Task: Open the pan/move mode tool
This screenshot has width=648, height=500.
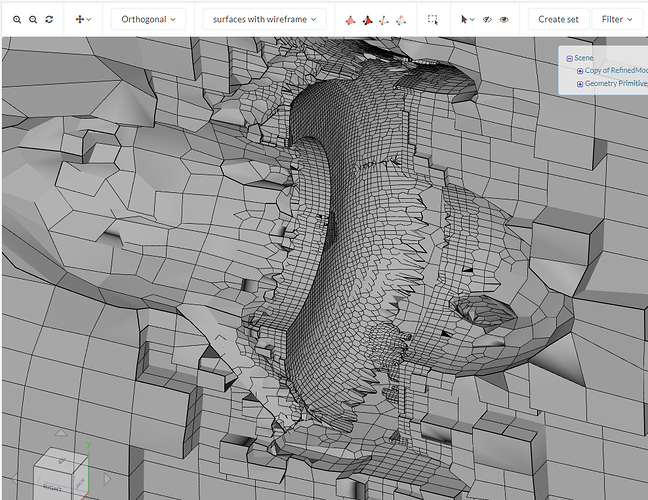Action: tap(83, 19)
